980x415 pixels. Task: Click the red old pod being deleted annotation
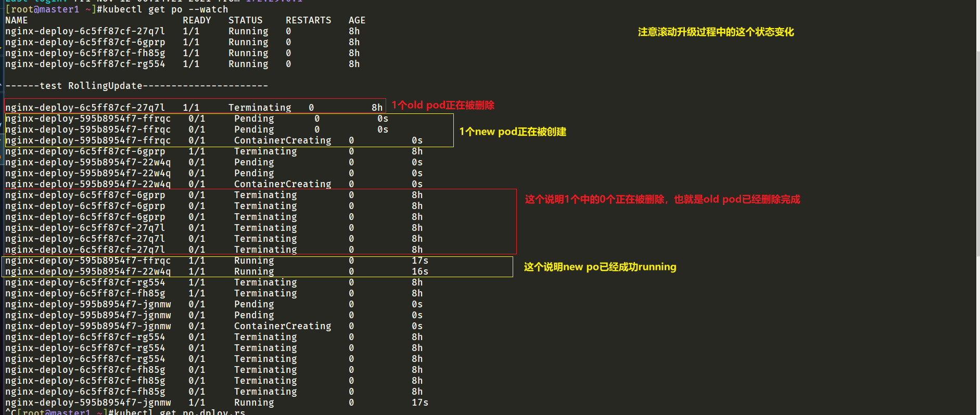(443, 105)
